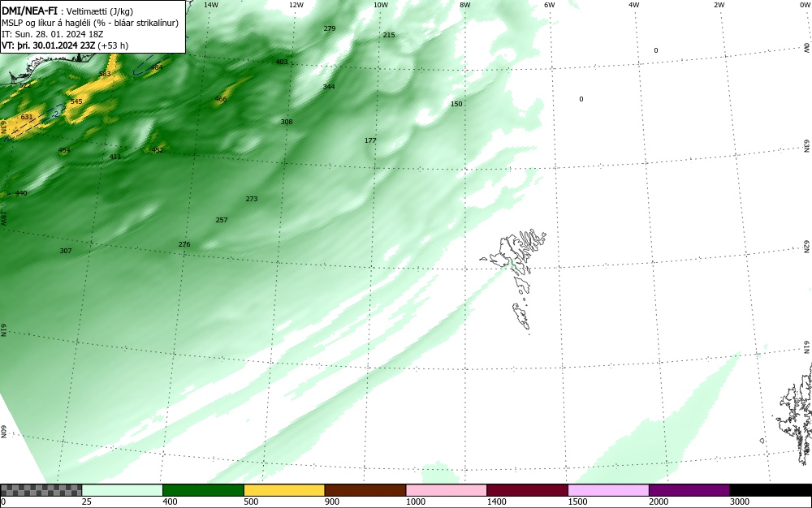Click the CAPE value 279 on map

point(330,28)
